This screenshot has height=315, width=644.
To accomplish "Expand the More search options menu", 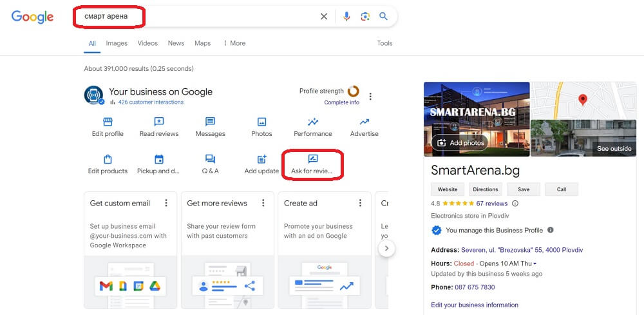I will pyautogui.click(x=234, y=43).
